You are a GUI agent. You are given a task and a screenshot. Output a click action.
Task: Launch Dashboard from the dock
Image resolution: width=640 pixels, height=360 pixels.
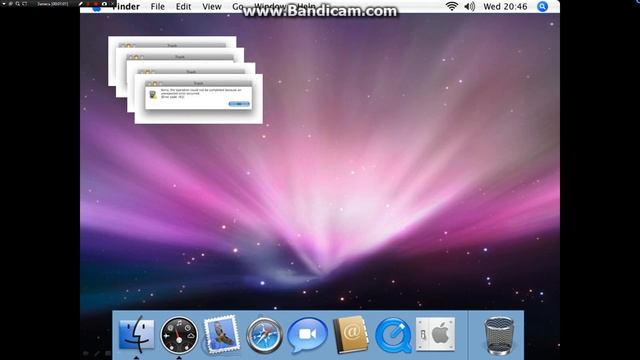click(179, 335)
